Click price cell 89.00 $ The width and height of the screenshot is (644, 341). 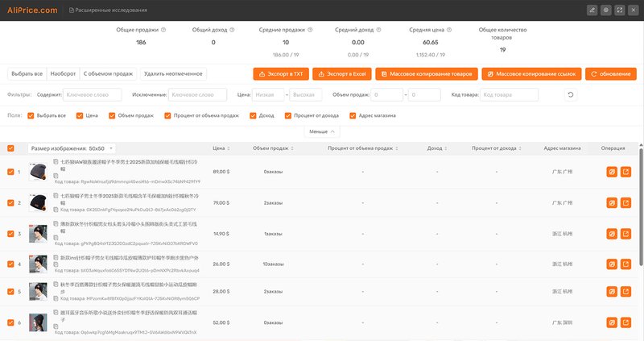[221, 172]
